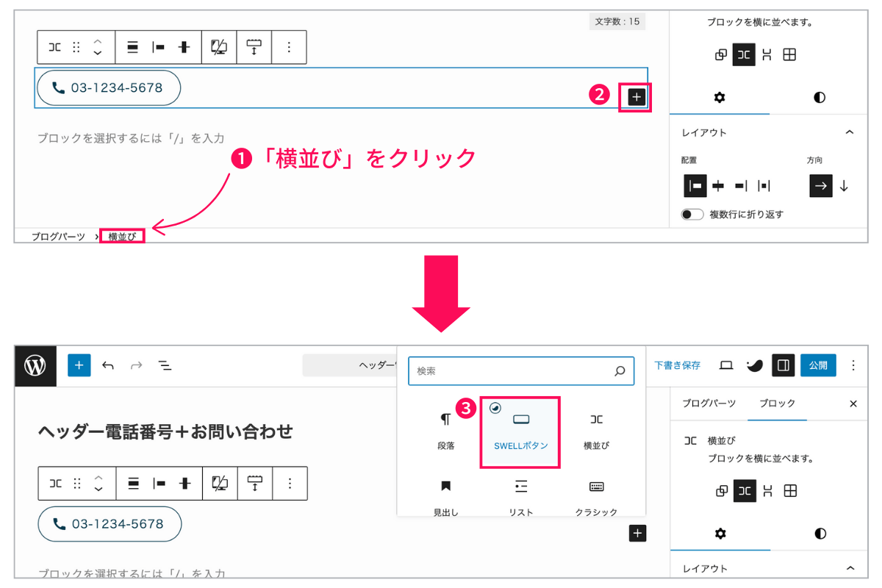Open margin setting icon in upper toolbar
The width and height of the screenshot is (882, 588).
pyautogui.click(x=254, y=47)
